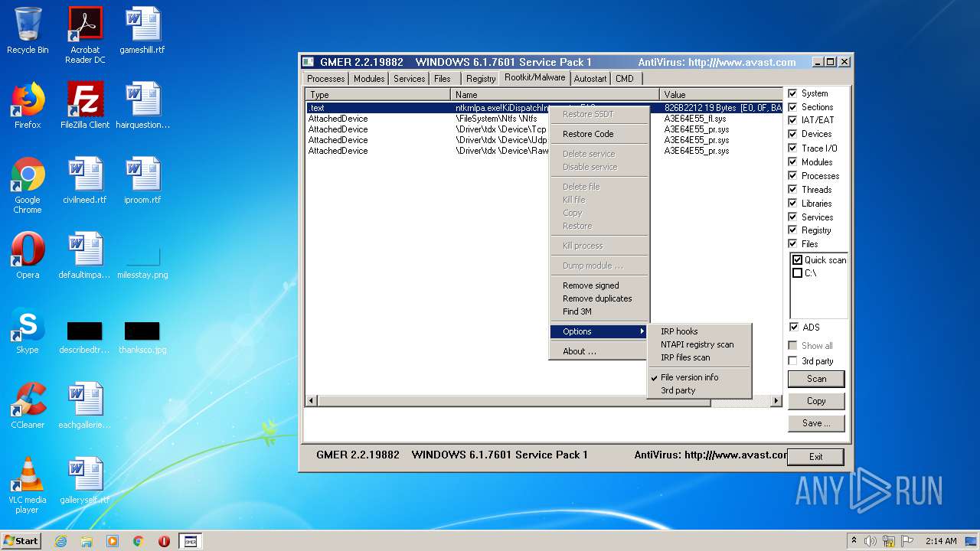This screenshot has width=980, height=551.
Task: Launch Firefox from desktop
Action: [28, 106]
